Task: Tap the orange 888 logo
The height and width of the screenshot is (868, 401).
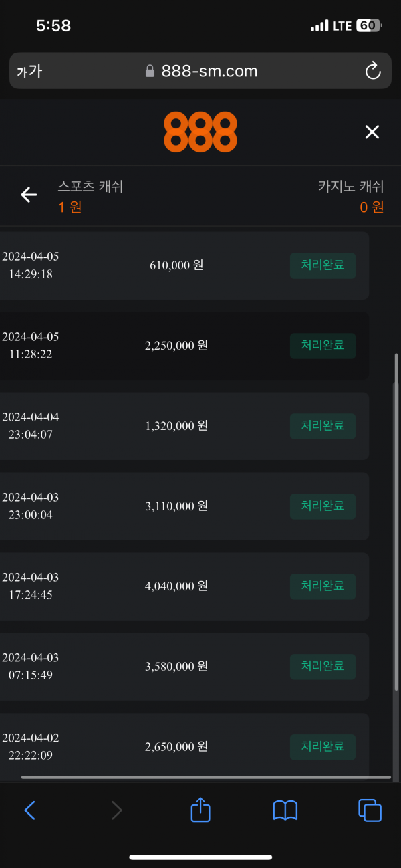Action: pyautogui.click(x=200, y=132)
